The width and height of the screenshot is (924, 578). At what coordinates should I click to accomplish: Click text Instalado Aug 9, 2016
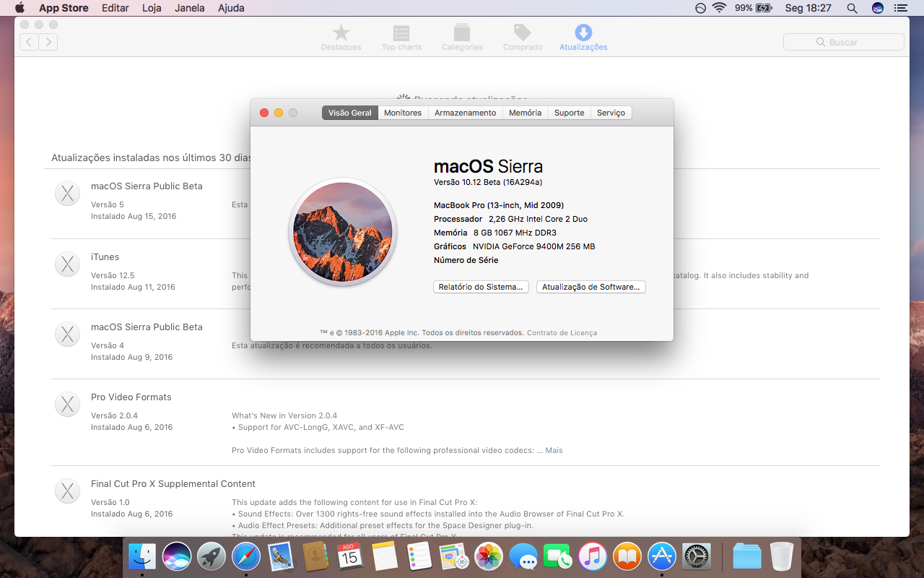click(132, 357)
